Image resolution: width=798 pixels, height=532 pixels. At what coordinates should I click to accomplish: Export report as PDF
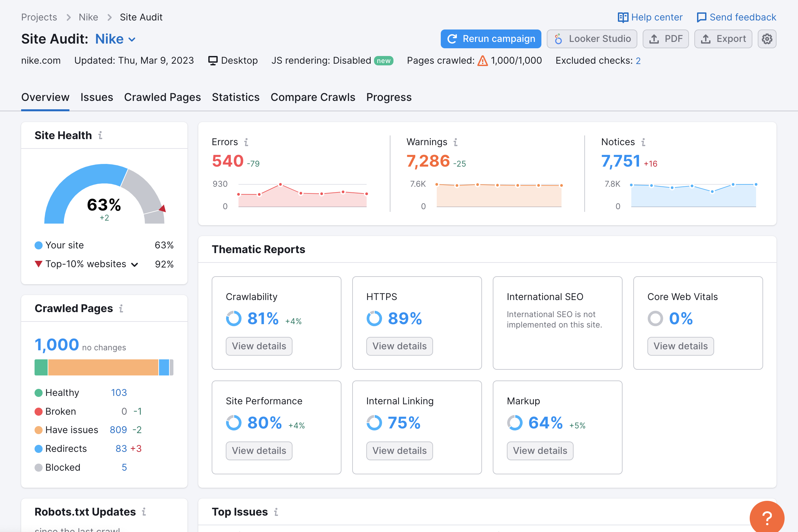pyautogui.click(x=666, y=39)
